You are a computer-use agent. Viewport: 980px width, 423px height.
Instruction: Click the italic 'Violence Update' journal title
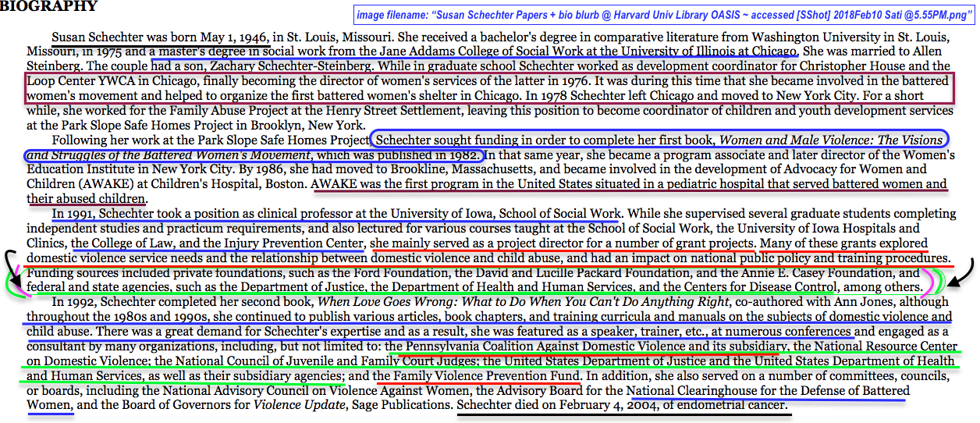300,406
